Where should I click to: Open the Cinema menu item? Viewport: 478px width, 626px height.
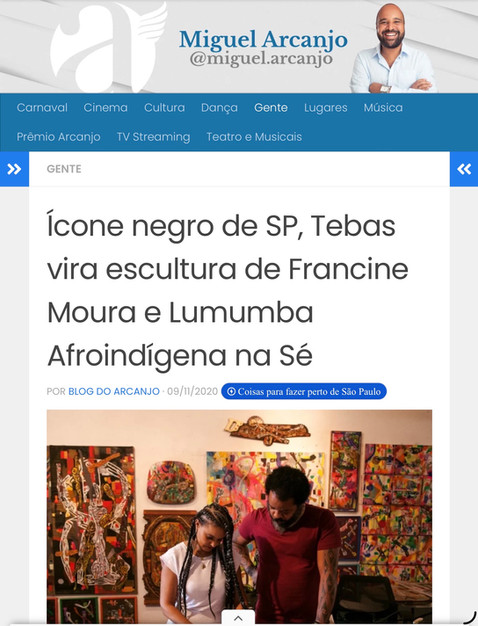point(105,107)
